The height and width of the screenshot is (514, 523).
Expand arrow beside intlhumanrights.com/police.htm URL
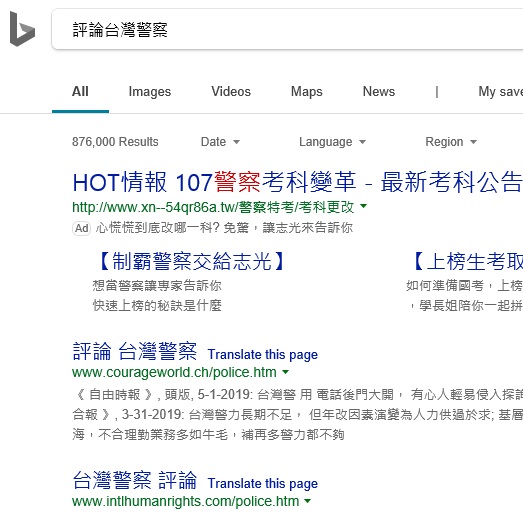coord(308,501)
